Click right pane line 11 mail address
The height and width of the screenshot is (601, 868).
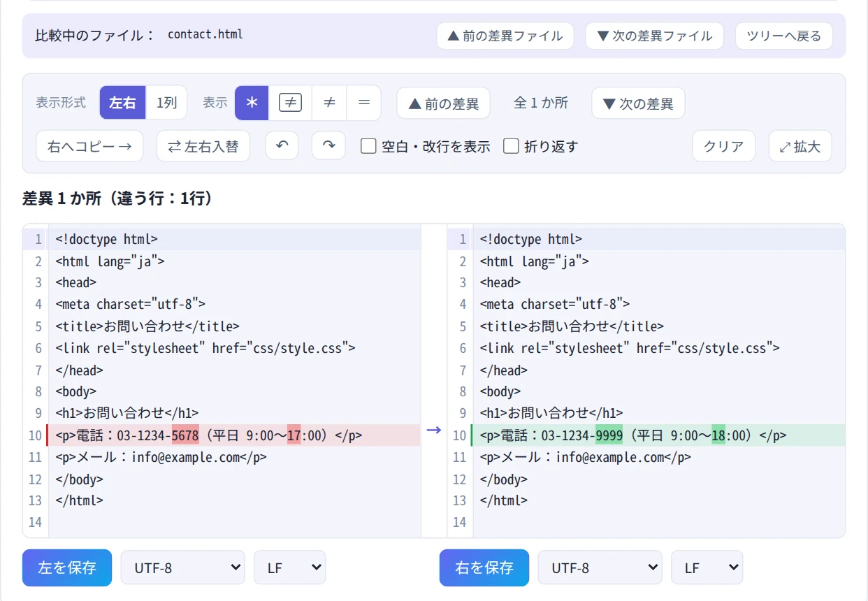coord(658,457)
